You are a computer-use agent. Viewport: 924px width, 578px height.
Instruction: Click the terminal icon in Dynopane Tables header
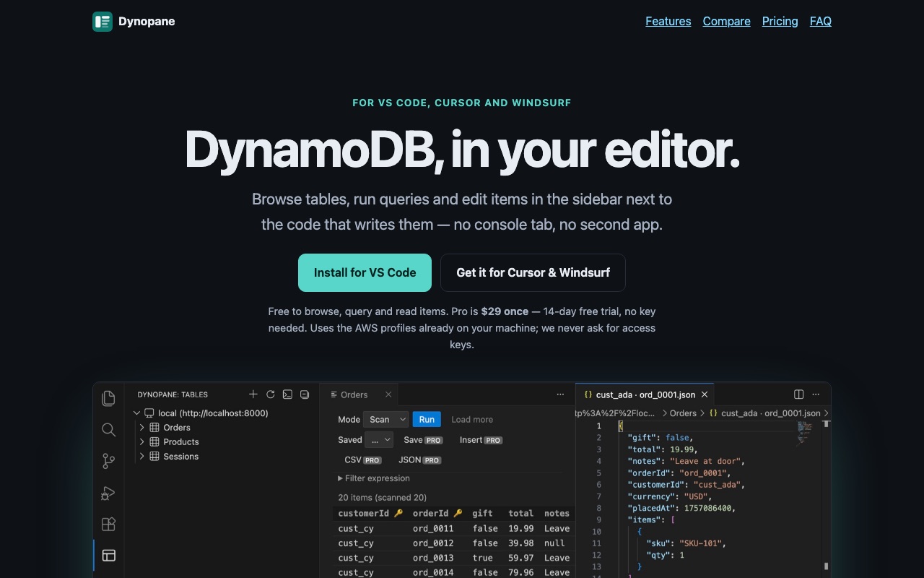[287, 394]
